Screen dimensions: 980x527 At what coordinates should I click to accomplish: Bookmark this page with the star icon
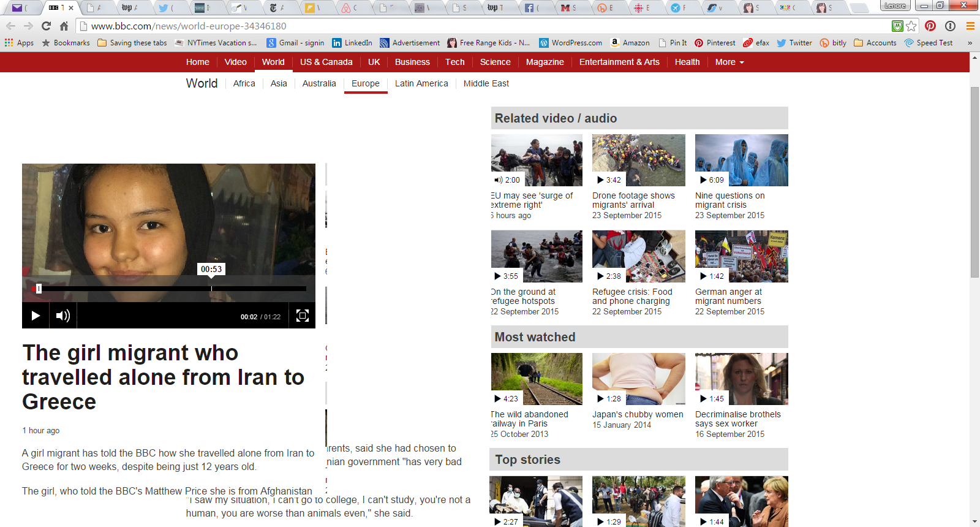tap(911, 26)
